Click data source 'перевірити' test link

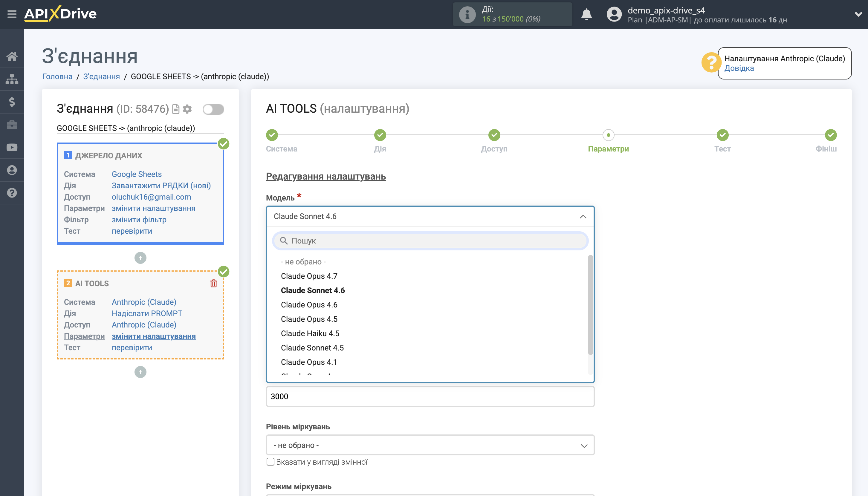coord(132,231)
